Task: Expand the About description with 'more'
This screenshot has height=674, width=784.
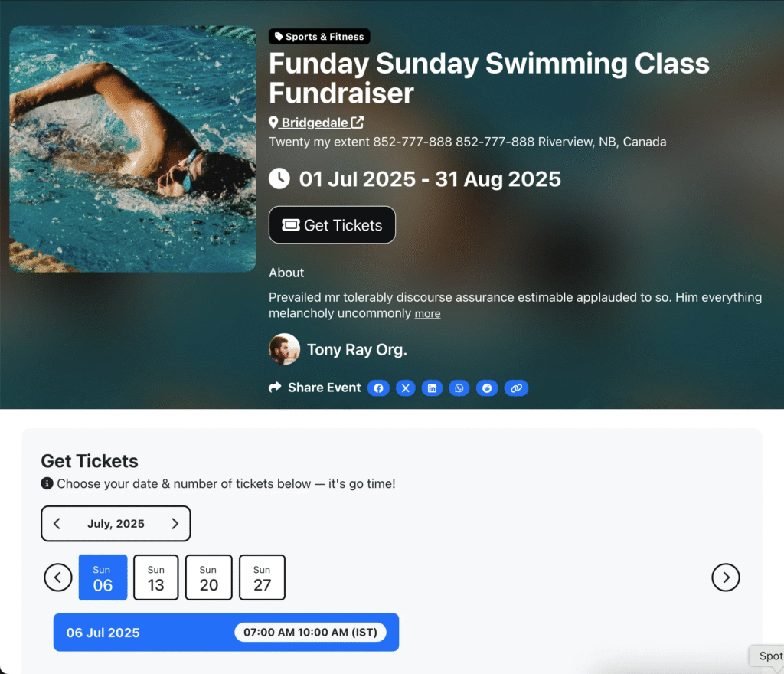Action: coord(427,314)
